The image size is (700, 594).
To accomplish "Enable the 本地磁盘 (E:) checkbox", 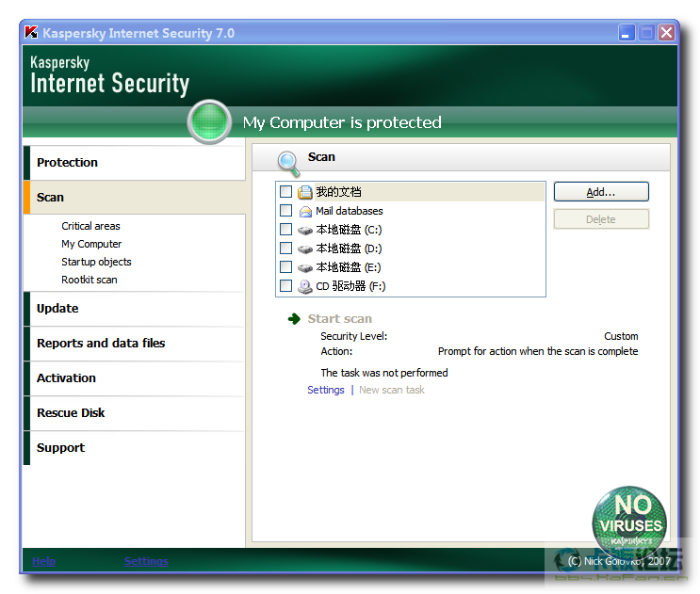I will click(x=285, y=266).
